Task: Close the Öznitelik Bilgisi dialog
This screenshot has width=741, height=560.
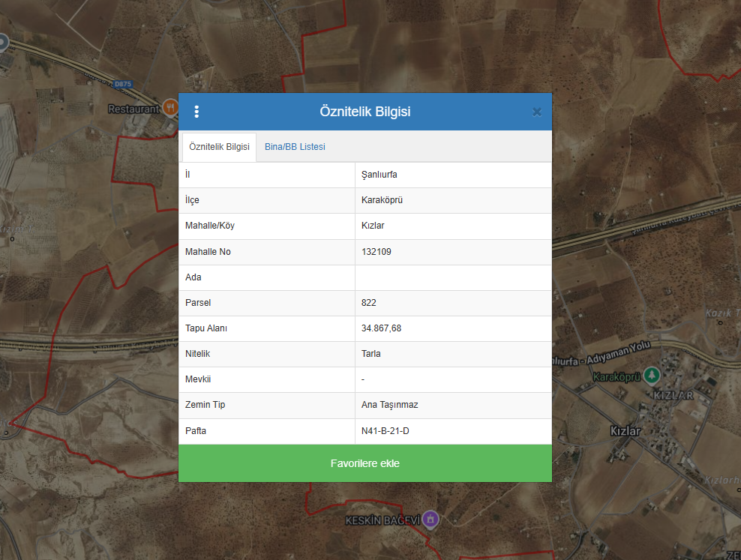Action: pyautogui.click(x=537, y=112)
